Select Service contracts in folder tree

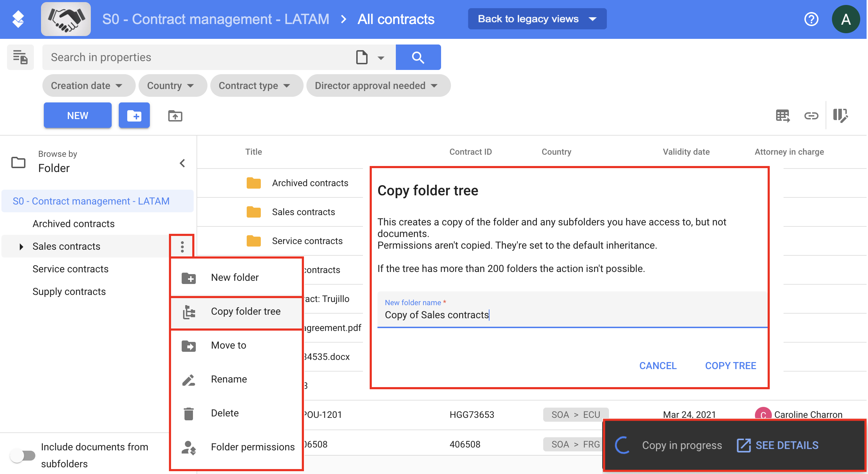click(70, 269)
